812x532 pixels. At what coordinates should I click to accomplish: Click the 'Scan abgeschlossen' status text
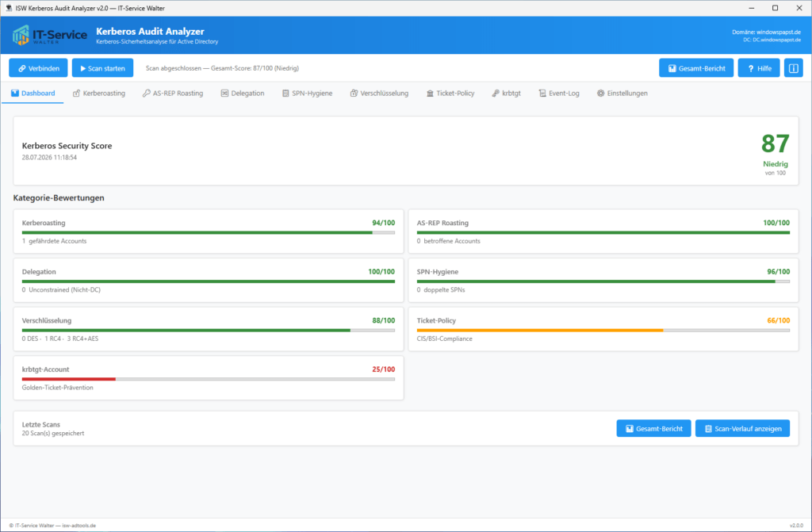pyautogui.click(x=222, y=68)
